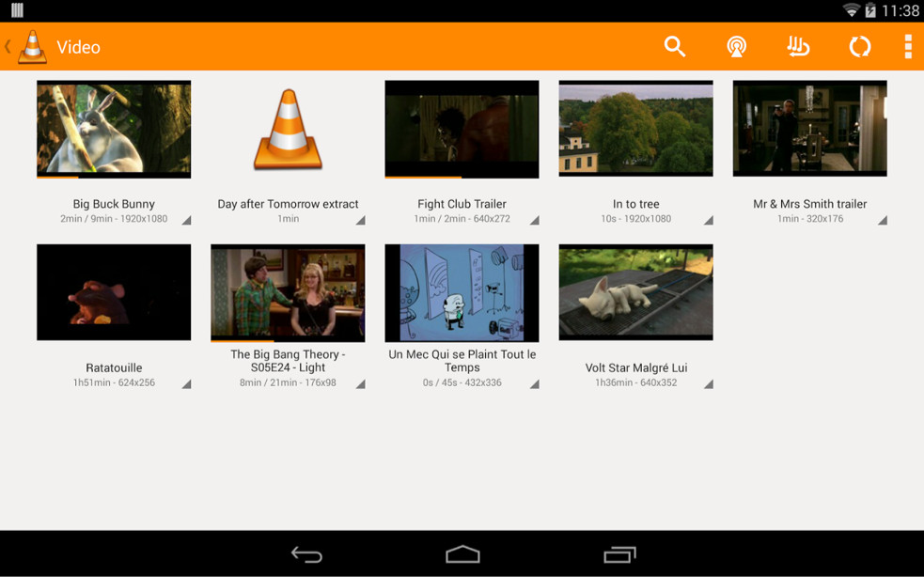Tap the 8min / 21min - 176x98 info
This screenshot has height=577, width=924.
(289, 382)
